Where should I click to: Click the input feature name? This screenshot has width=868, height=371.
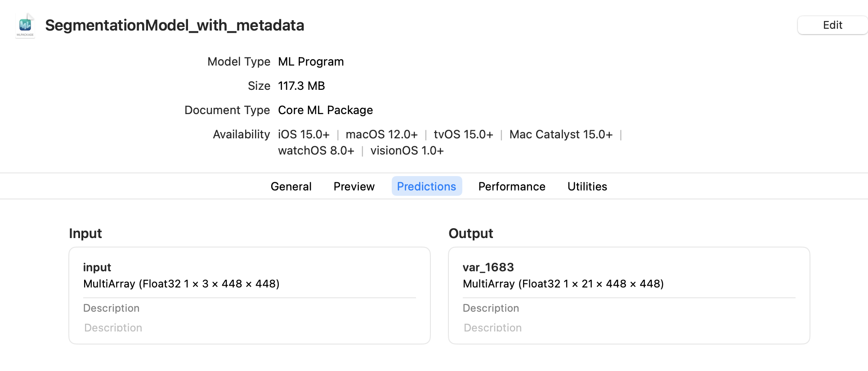coord(97,267)
